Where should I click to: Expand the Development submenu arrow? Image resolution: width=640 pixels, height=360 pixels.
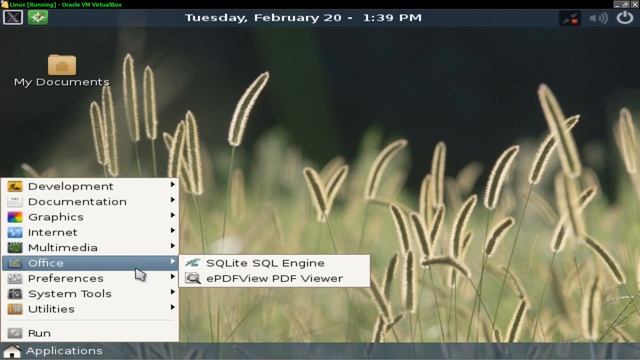[173, 184]
